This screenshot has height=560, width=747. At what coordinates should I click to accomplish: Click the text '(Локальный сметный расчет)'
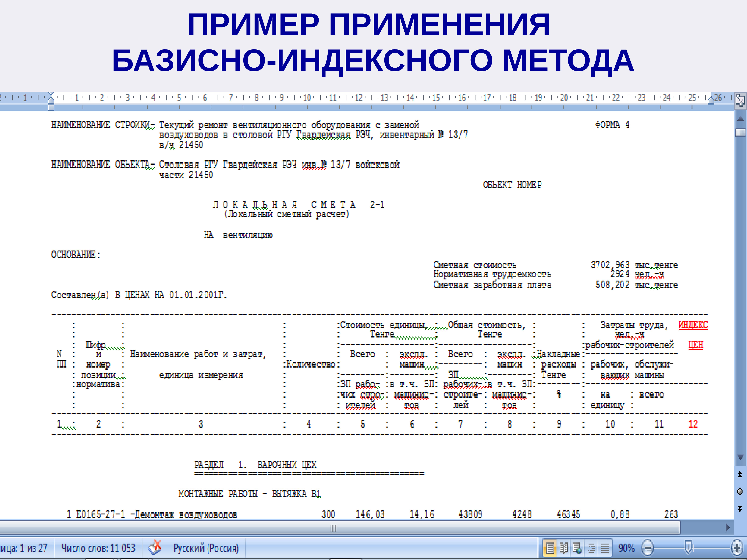point(286,215)
